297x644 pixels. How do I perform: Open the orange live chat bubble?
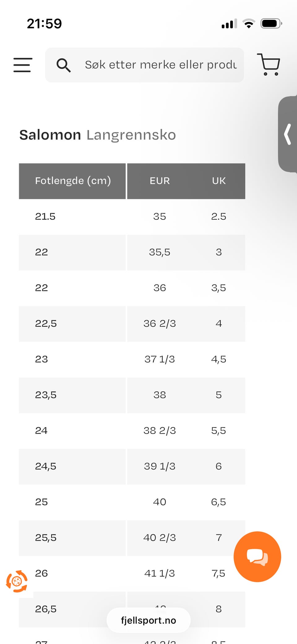click(257, 557)
